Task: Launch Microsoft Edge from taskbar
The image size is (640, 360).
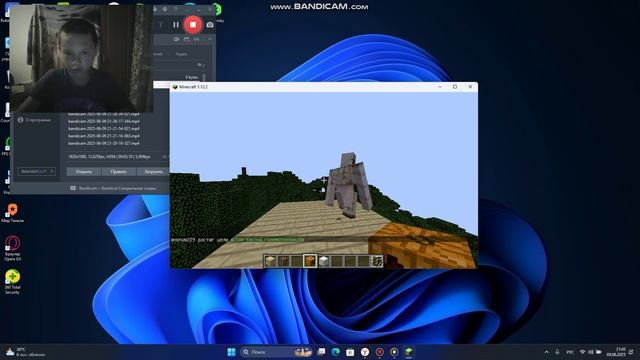Action: [336, 352]
